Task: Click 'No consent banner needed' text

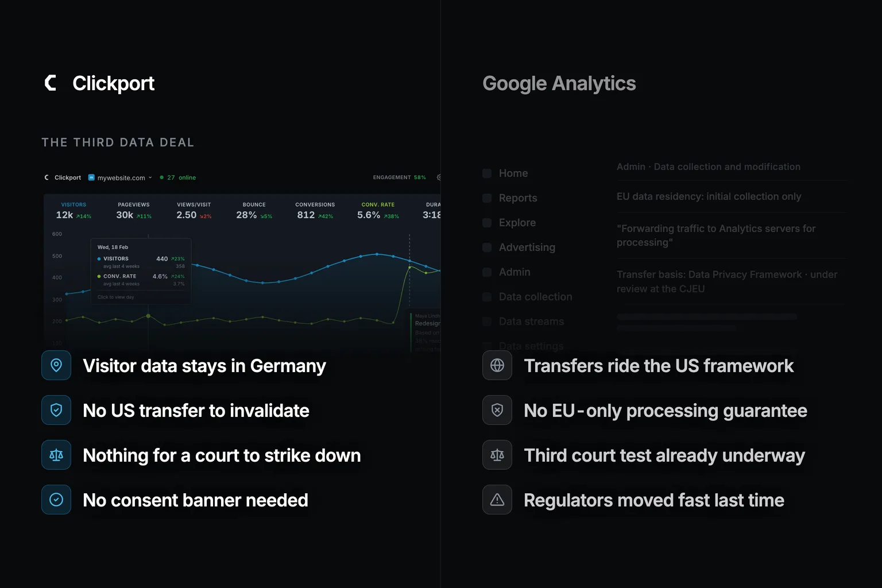Action: 195,500
